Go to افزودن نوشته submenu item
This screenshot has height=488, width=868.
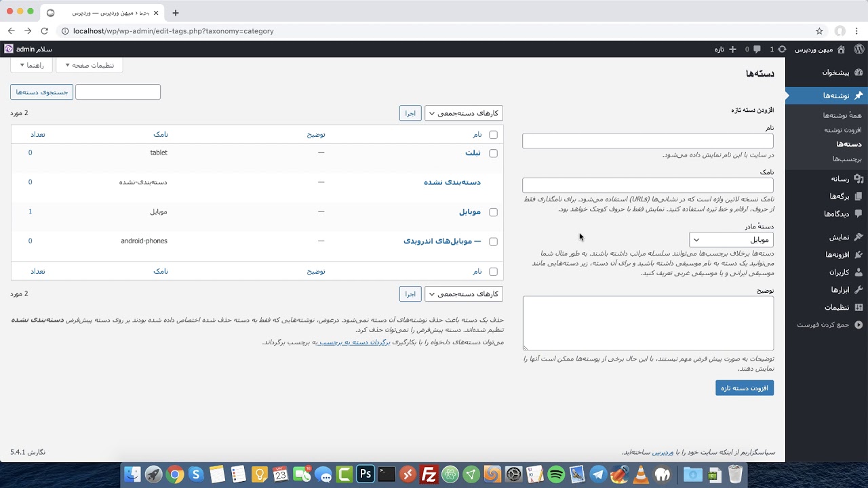(x=843, y=129)
